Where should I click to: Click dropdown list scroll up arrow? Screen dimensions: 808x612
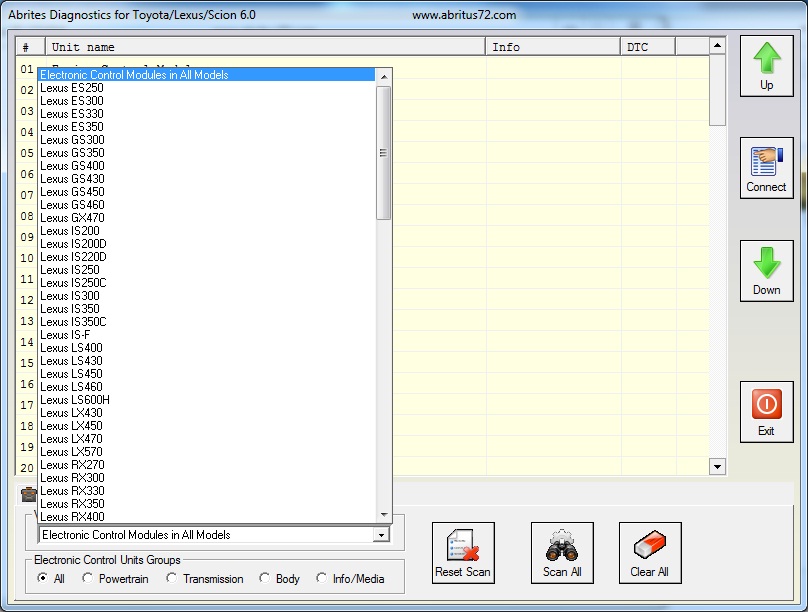(383, 77)
